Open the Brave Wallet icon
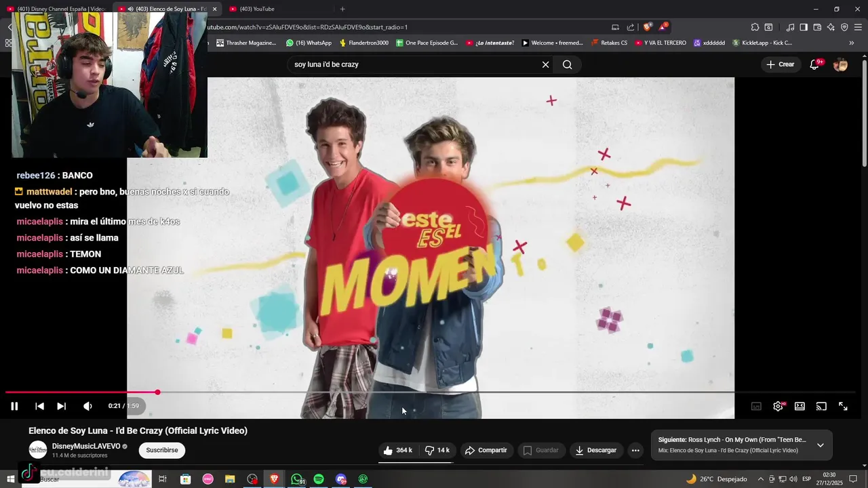Screen dimensions: 868x488 pos(817,27)
